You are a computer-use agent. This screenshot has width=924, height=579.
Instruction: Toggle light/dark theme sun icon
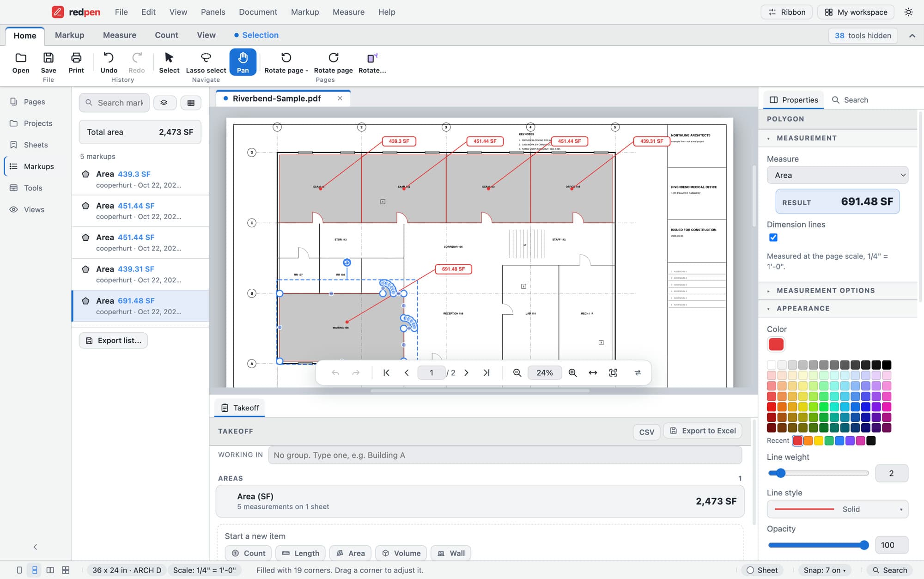(908, 12)
